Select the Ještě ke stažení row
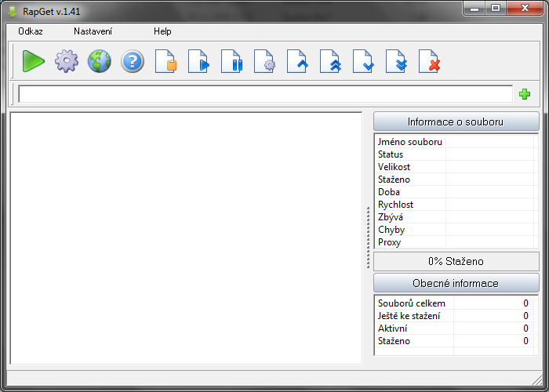Image resolution: width=549 pixels, height=392 pixels. click(456, 316)
